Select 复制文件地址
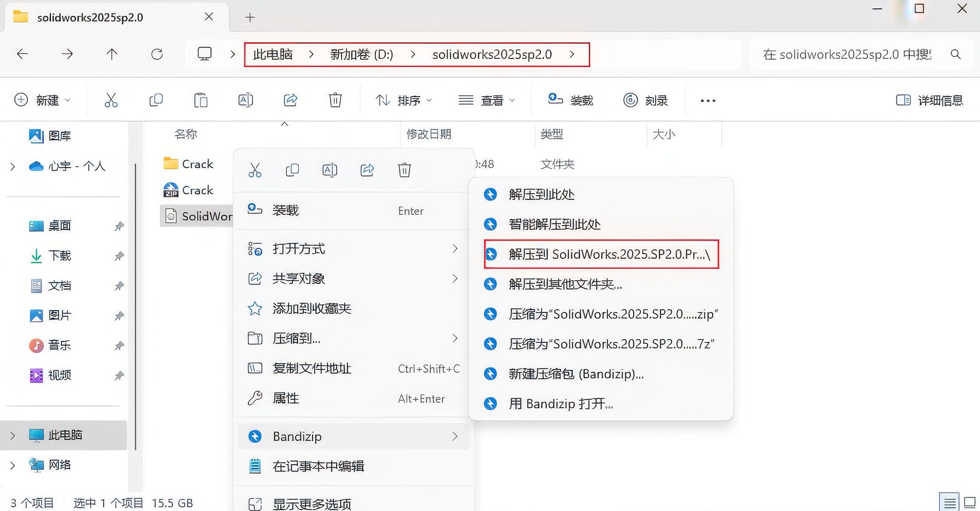Image resolution: width=980 pixels, height=511 pixels. 354,368
